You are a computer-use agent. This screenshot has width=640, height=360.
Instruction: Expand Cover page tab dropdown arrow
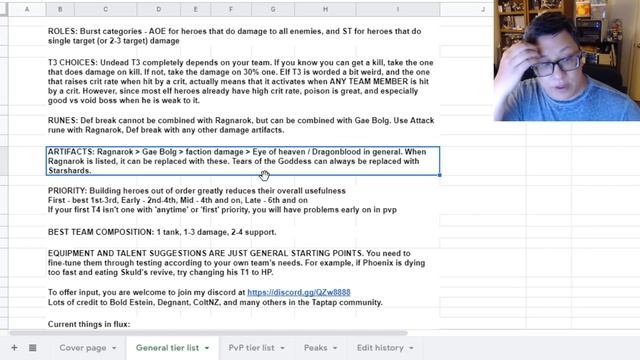click(x=114, y=348)
